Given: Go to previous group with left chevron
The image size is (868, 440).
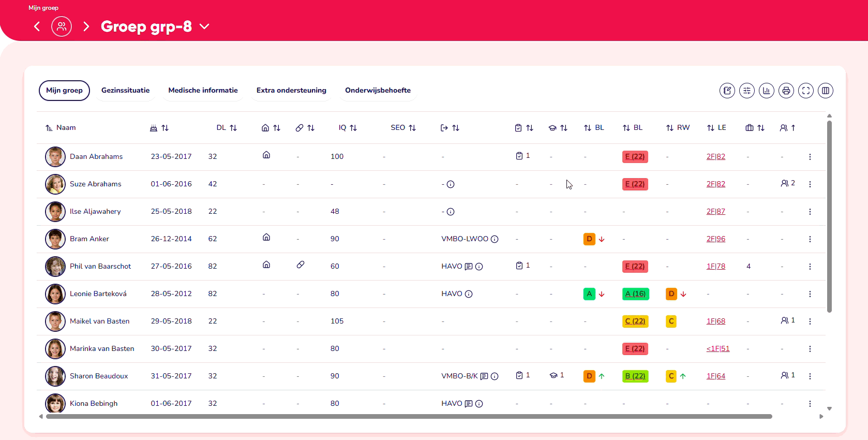Looking at the screenshot, I should click(x=37, y=26).
